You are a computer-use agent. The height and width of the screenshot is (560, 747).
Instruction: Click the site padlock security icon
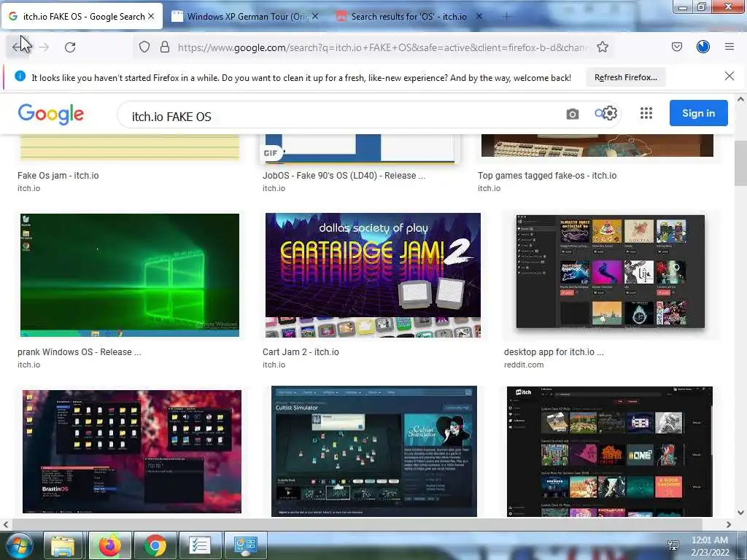coord(165,47)
